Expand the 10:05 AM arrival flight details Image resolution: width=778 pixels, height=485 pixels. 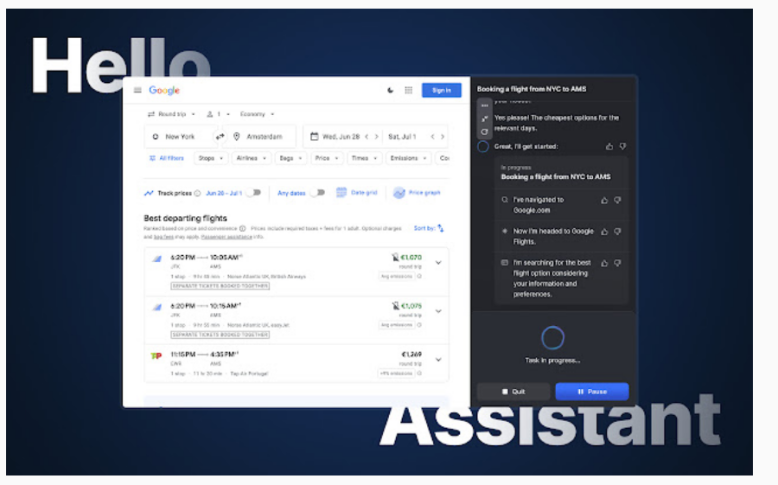tap(438, 263)
